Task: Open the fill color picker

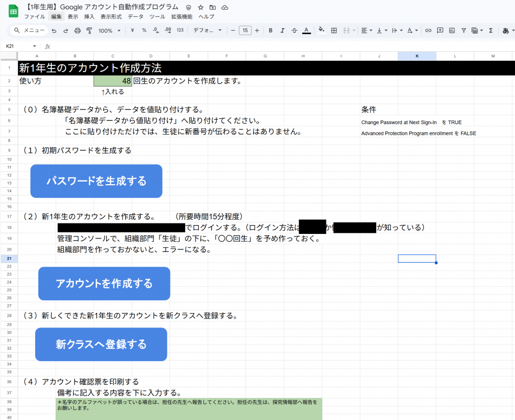Action: pos(321,31)
